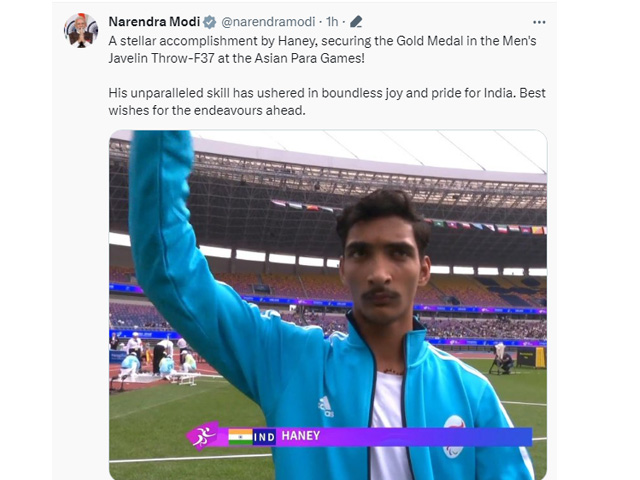Screen dimensions: 640x480
Task: Click the 1h timestamp of the post
Action: coord(332,22)
